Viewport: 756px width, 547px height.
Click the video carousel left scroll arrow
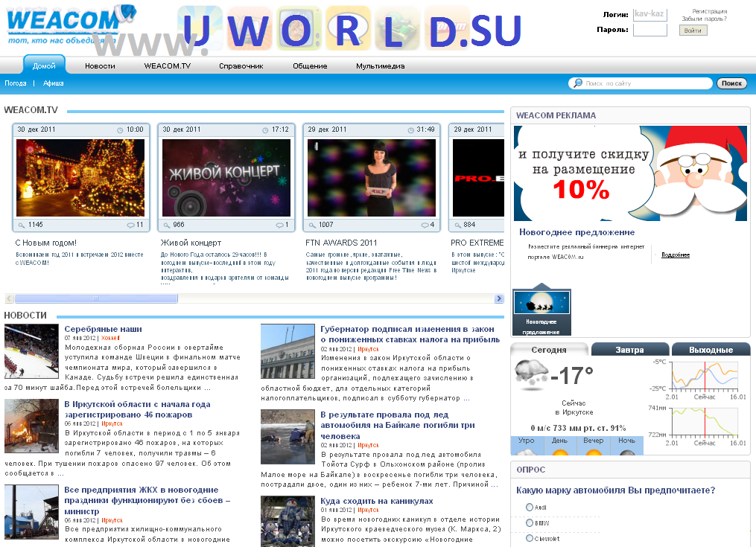(x=9, y=298)
